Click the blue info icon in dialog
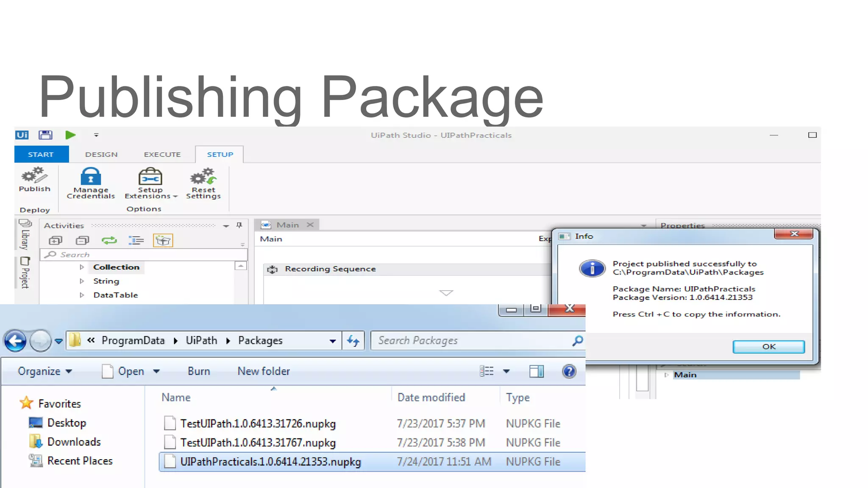 592,268
